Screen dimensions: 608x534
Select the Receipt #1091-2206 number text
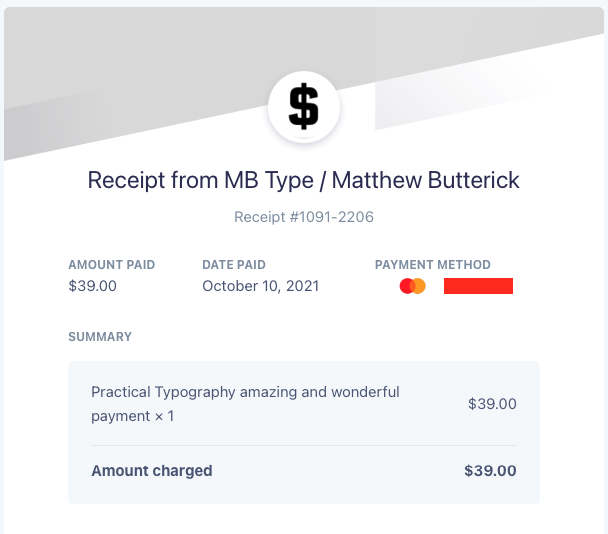coord(304,217)
